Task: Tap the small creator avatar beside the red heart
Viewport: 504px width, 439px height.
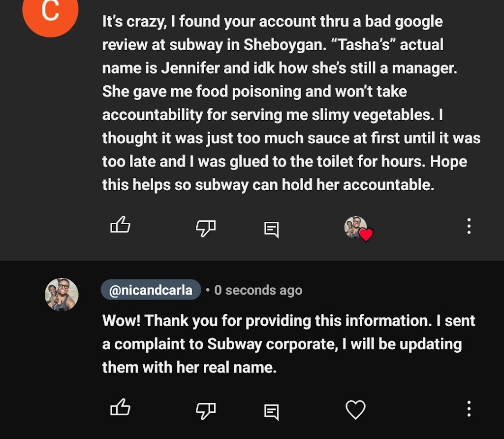Action: pyautogui.click(x=354, y=227)
